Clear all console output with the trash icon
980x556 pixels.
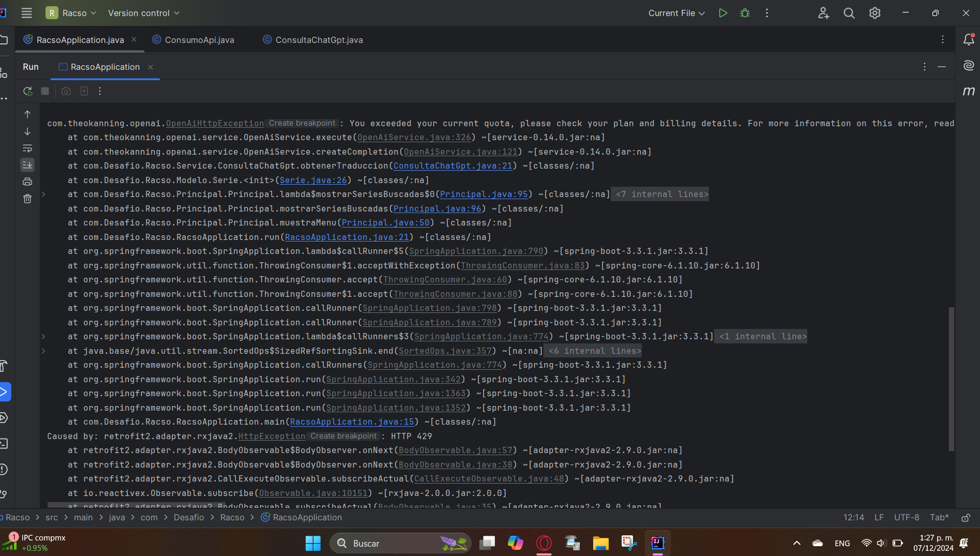point(27,199)
